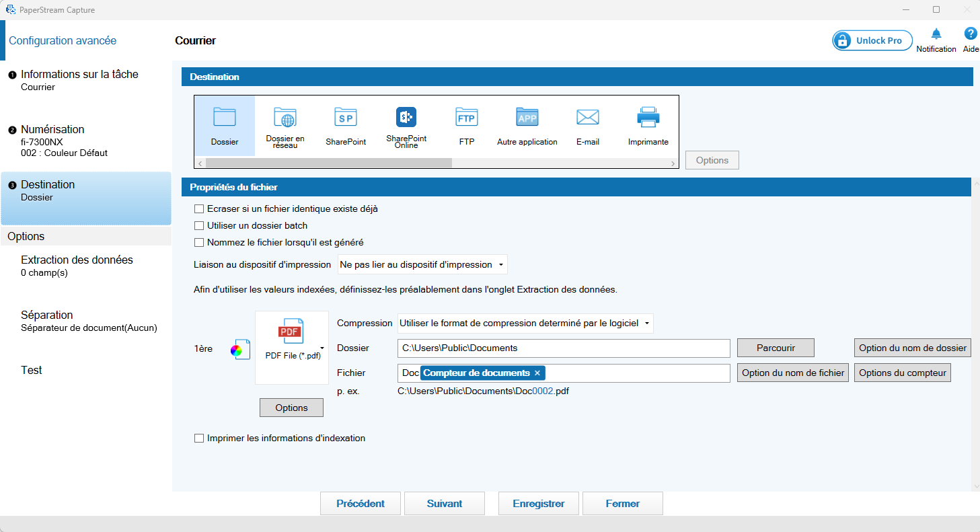This screenshot has height=532, width=980.
Task: Switch to the Test section
Action: pos(32,370)
